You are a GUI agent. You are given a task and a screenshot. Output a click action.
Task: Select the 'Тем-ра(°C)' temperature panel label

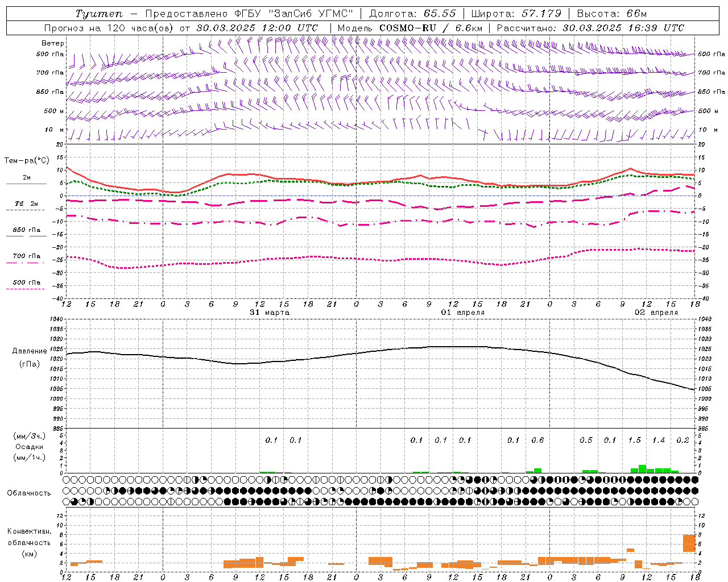coord(27,161)
